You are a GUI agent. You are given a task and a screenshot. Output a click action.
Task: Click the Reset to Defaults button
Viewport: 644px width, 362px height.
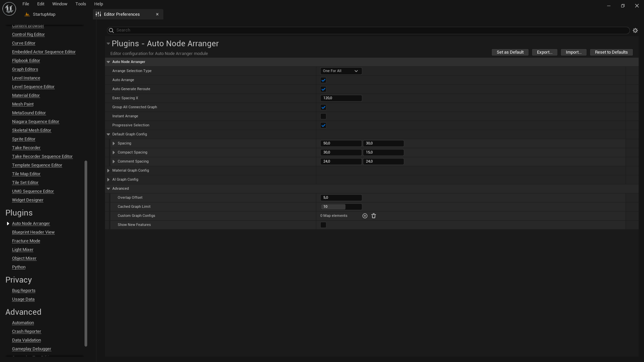pyautogui.click(x=611, y=52)
